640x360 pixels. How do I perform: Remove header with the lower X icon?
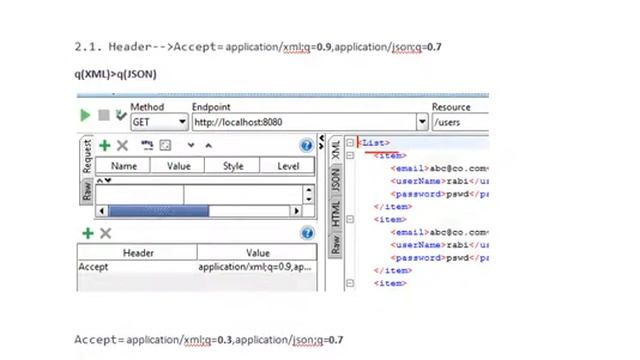pos(106,233)
